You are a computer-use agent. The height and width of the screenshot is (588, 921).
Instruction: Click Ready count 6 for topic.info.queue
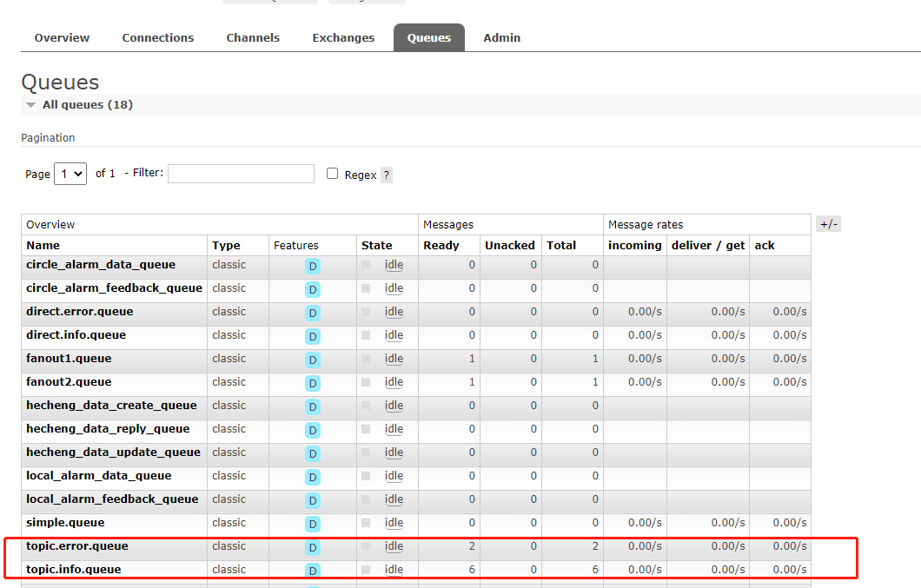coord(472,570)
